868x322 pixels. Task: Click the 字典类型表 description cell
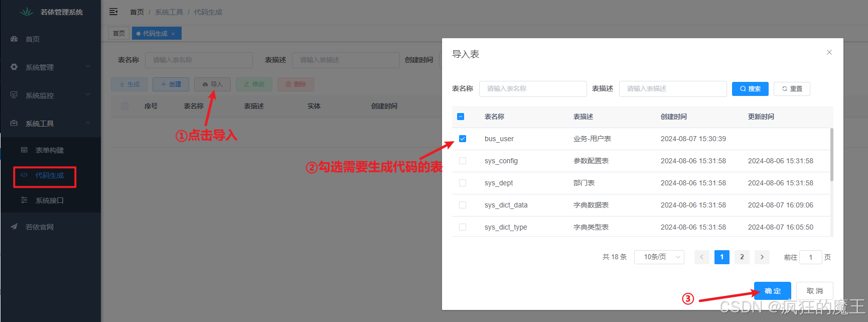tap(591, 227)
